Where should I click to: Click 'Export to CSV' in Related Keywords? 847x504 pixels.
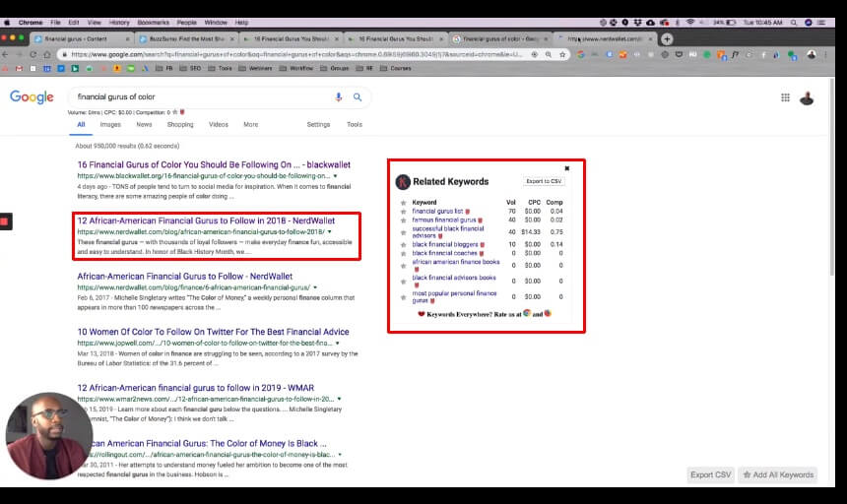[x=544, y=181]
